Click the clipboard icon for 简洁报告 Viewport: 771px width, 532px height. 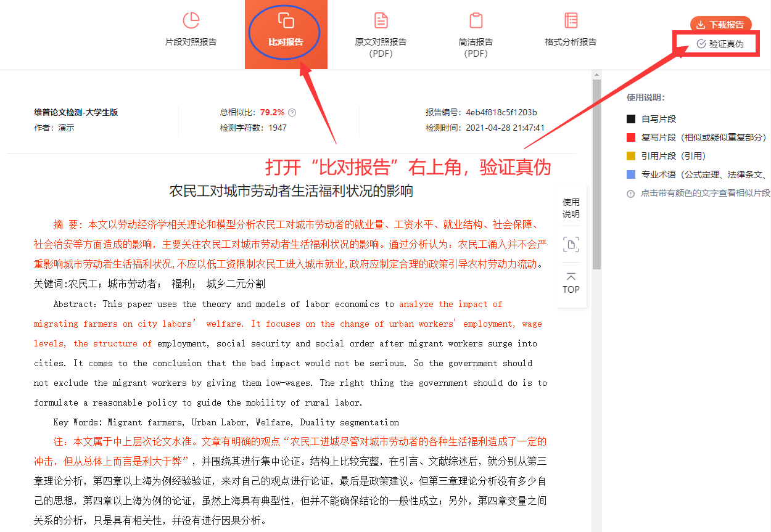coord(476,20)
